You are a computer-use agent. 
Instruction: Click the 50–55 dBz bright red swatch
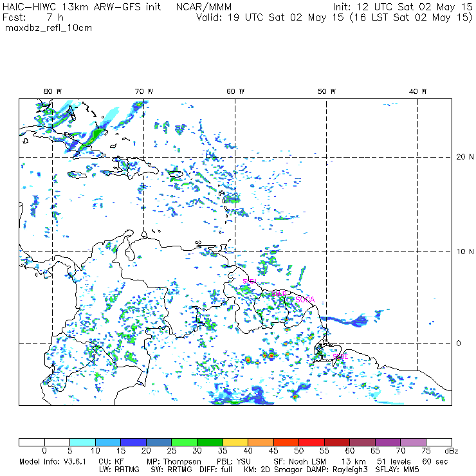pos(312,442)
